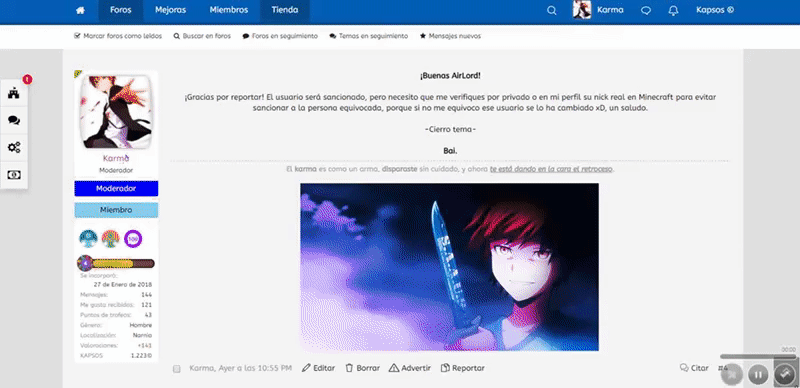Click the recording progress bar
The width and height of the screenshot is (800, 388).
[x=758, y=356]
